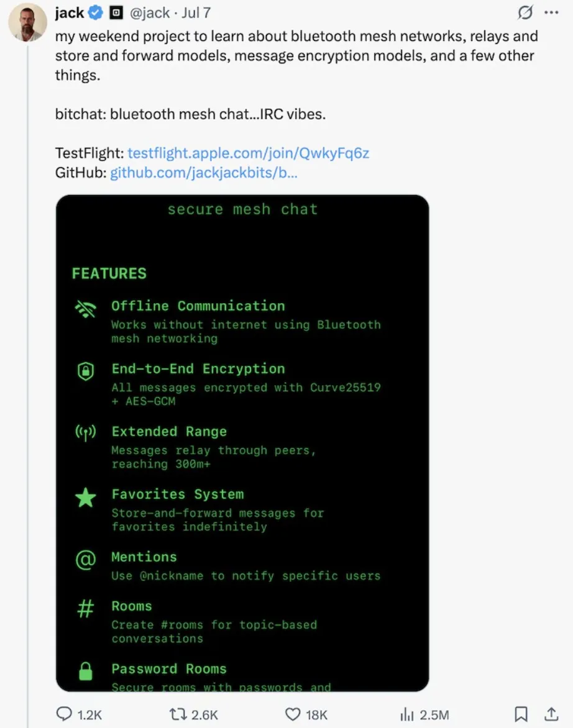Click the Favorites System star icon
This screenshot has width=573, height=728.
coord(85,498)
